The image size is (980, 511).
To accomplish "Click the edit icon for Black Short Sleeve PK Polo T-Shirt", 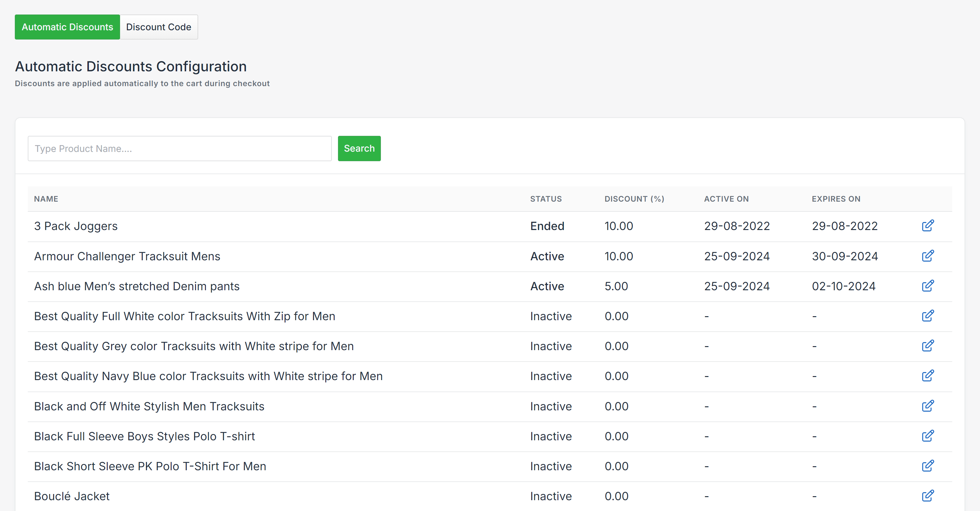I will (928, 466).
